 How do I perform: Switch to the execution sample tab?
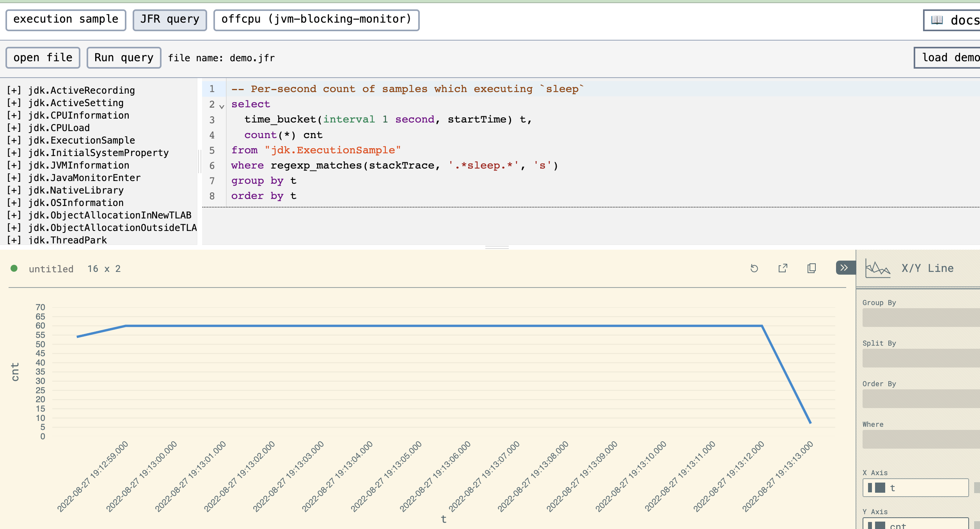pyautogui.click(x=66, y=20)
